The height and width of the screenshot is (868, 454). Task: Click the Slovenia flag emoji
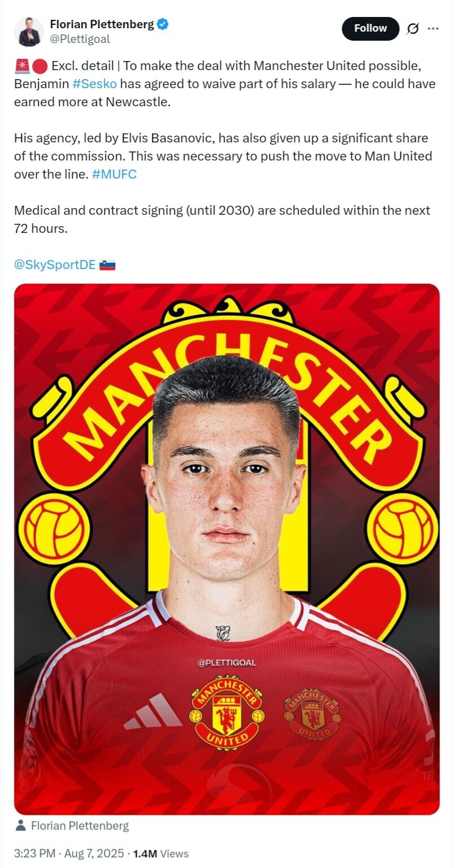[x=107, y=264]
